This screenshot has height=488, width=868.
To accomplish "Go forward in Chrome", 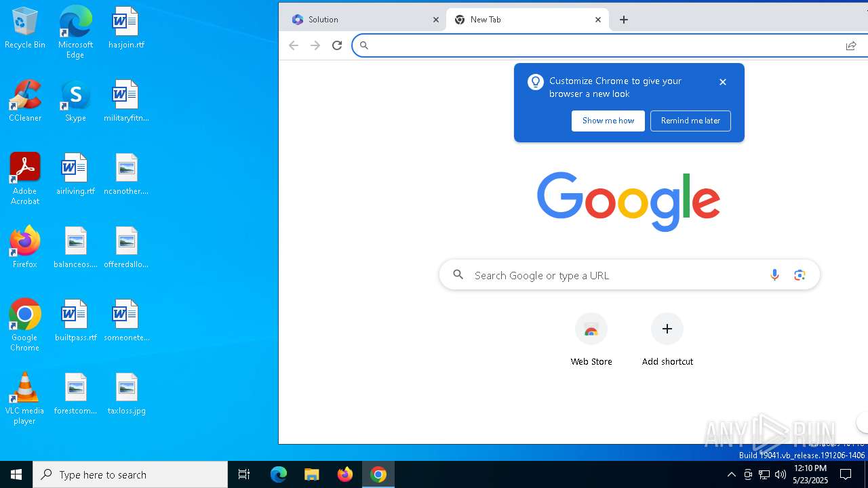I will (315, 45).
